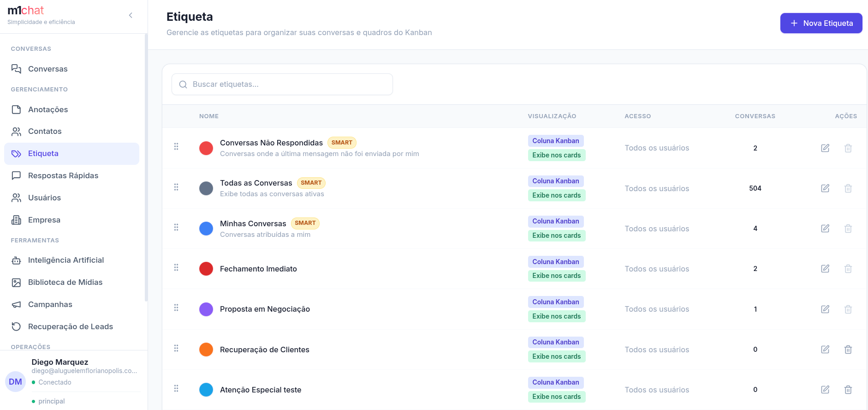868x410 pixels.
Task: Click blue color dot of Minhas Conversas
Action: tap(206, 229)
